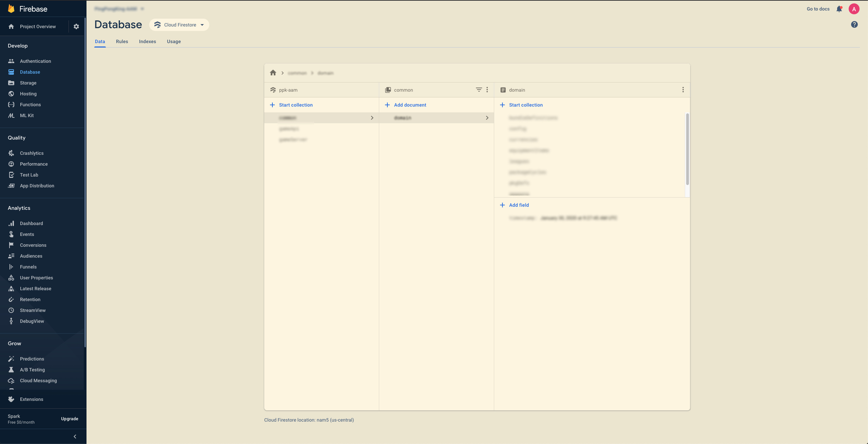The image size is (868, 444).
Task: Click common in the breadcrumb path
Action: tap(297, 73)
